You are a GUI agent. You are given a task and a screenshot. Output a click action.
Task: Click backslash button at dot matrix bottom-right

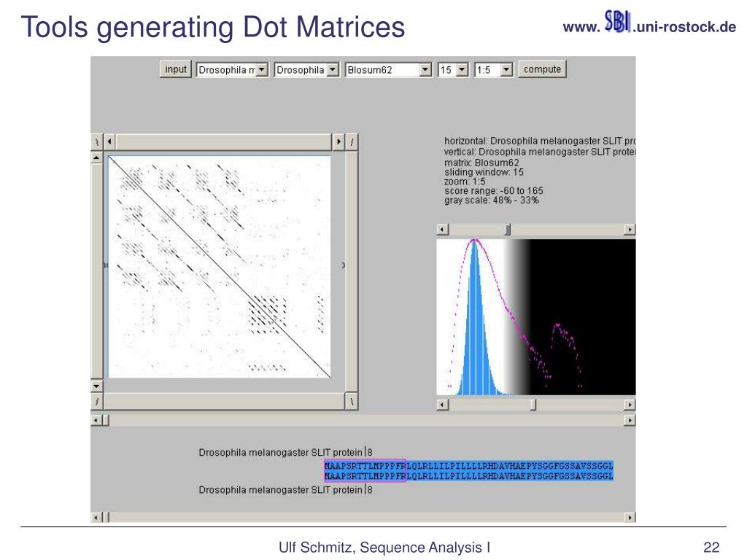tap(352, 402)
